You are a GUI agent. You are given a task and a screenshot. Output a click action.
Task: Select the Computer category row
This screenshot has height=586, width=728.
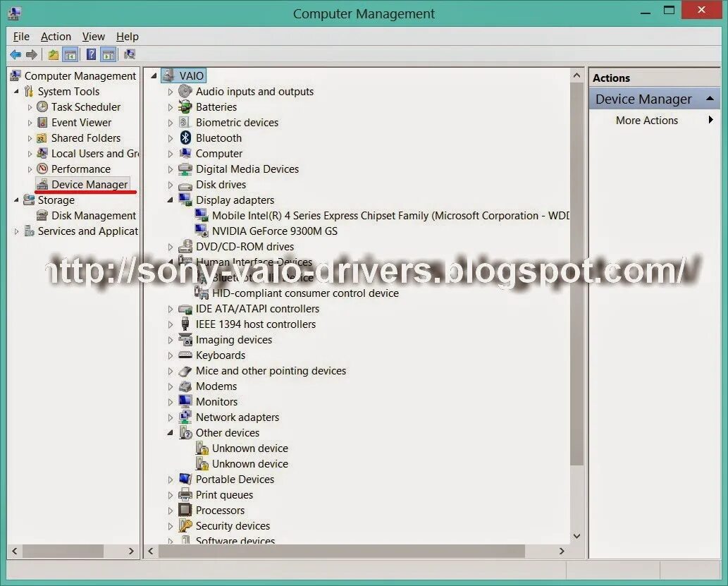pos(218,153)
